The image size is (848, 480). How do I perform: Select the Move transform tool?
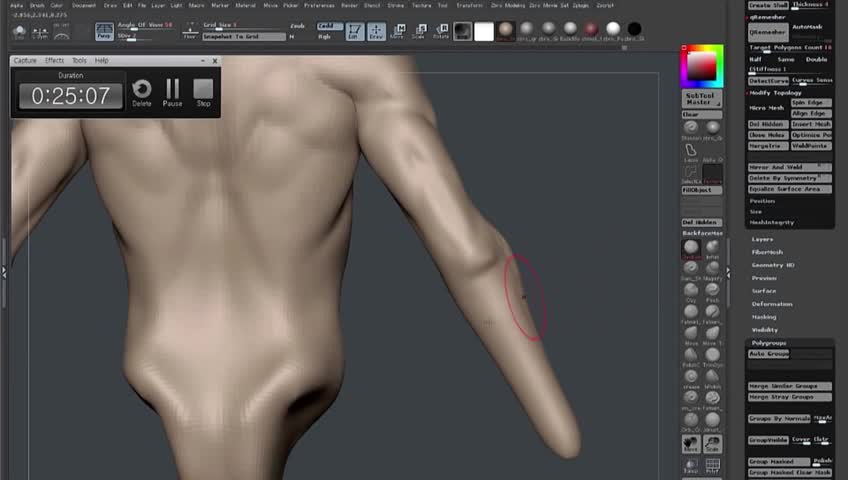click(x=398, y=31)
